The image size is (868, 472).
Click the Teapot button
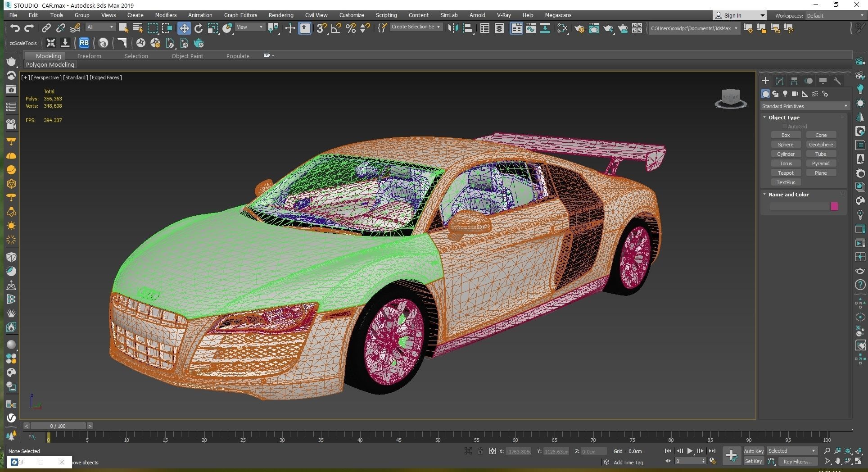coord(786,173)
